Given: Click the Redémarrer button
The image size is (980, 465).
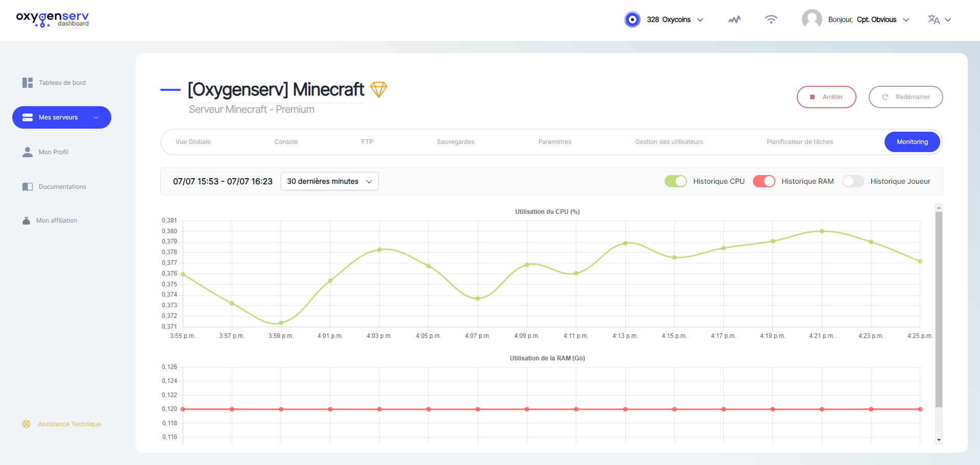Looking at the screenshot, I should 906,97.
